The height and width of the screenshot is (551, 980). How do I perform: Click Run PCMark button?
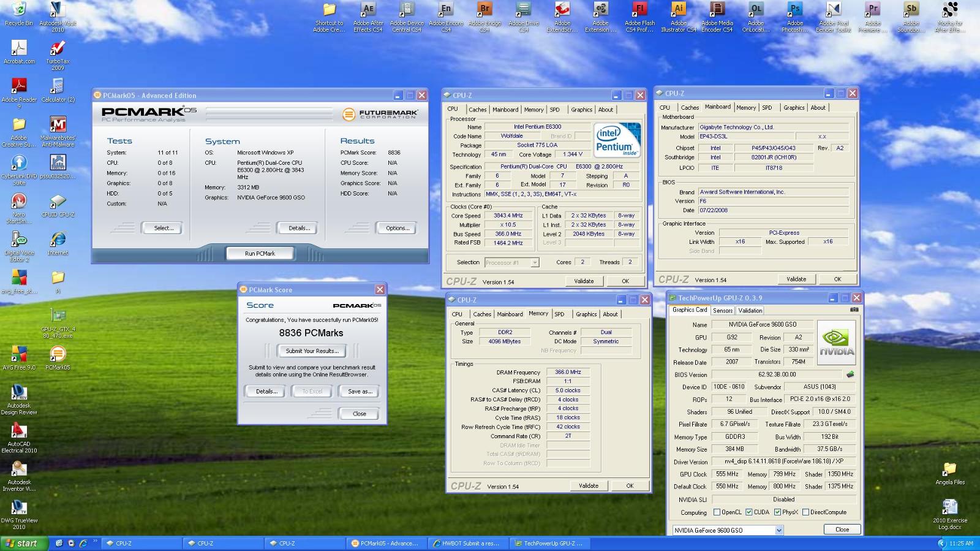260,253
